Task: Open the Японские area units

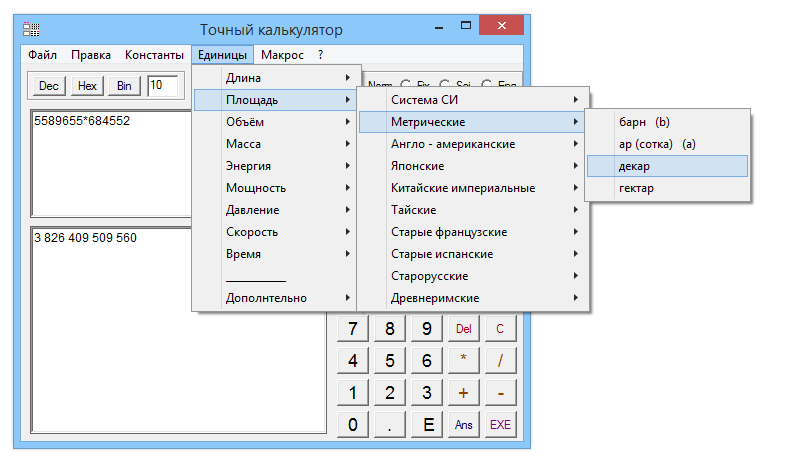Action: (x=472, y=166)
